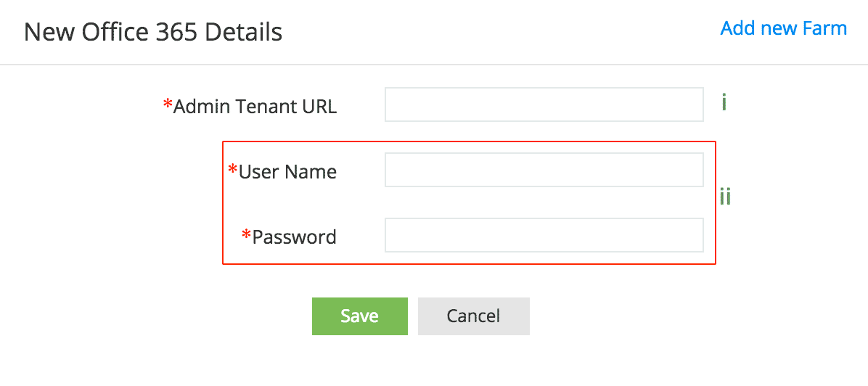Click the New Office 365 Details heading
This screenshot has height=386, width=868.
tap(153, 33)
